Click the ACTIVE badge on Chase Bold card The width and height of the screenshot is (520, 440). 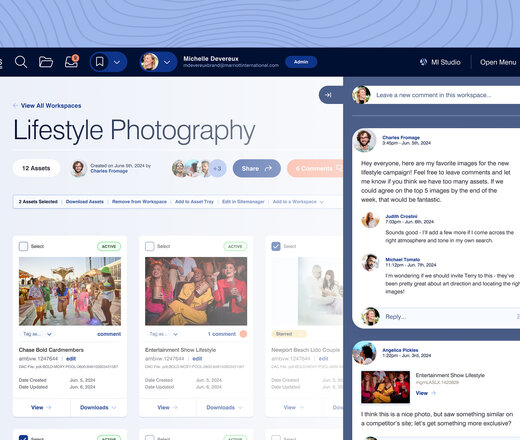pyautogui.click(x=109, y=246)
